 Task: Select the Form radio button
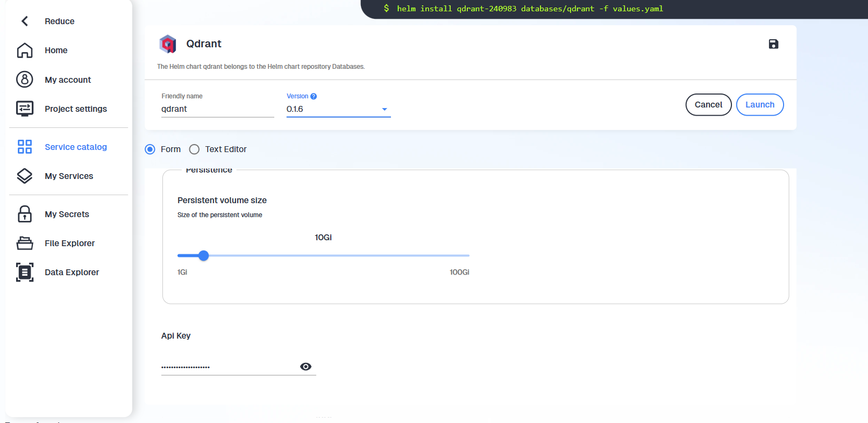pyautogui.click(x=150, y=149)
